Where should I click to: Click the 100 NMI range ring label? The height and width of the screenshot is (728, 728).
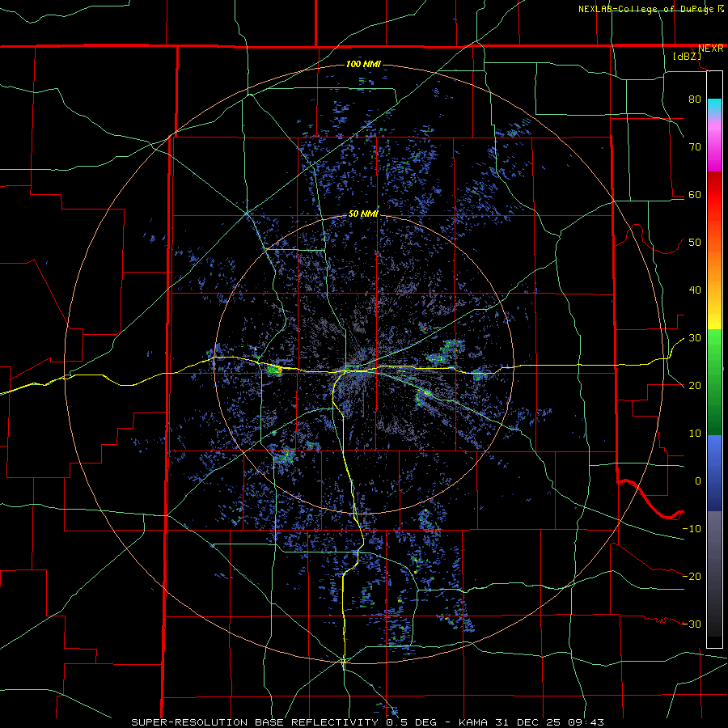coord(363,64)
